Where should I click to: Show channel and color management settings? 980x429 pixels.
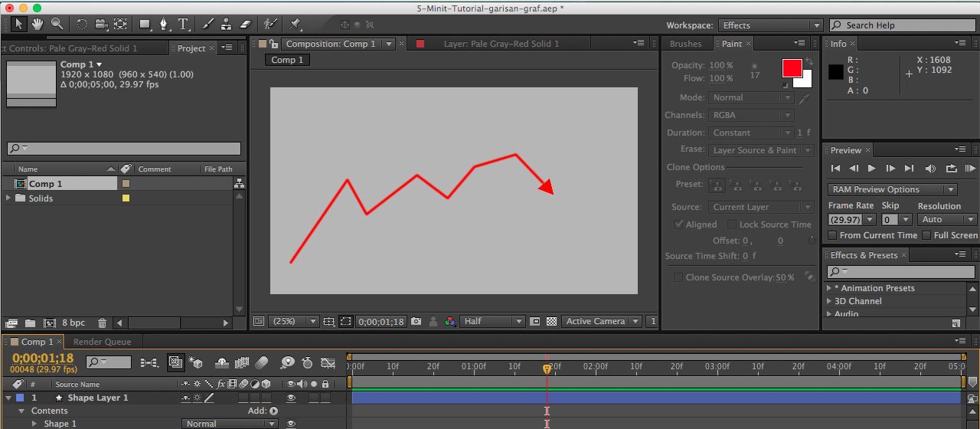tap(450, 322)
